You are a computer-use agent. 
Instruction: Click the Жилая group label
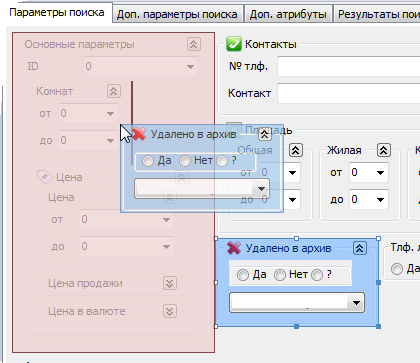click(344, 150)
